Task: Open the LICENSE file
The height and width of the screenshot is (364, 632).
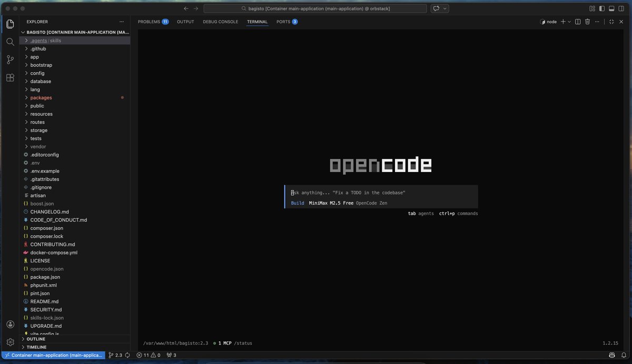Action: click(x=75, y=260)
